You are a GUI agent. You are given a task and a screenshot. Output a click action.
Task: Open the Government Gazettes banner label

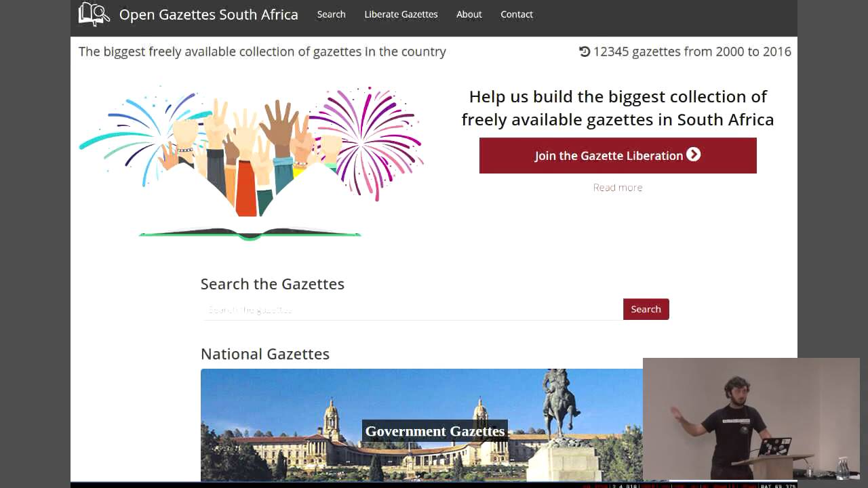(435, 431)
